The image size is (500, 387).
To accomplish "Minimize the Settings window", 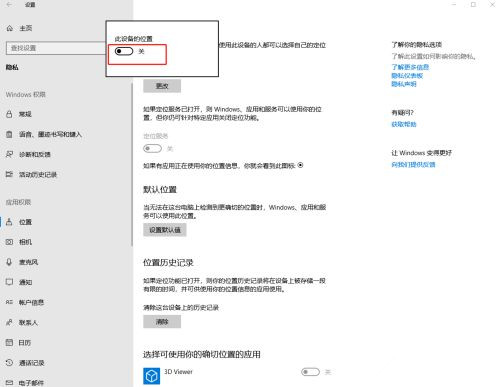I will click(454, 5).
